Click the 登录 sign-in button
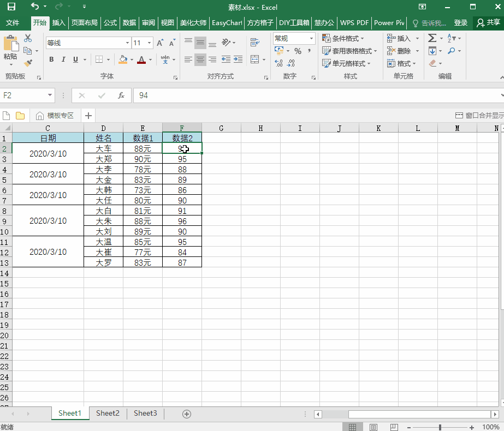The image size is (504, 431). coord(461,23)
